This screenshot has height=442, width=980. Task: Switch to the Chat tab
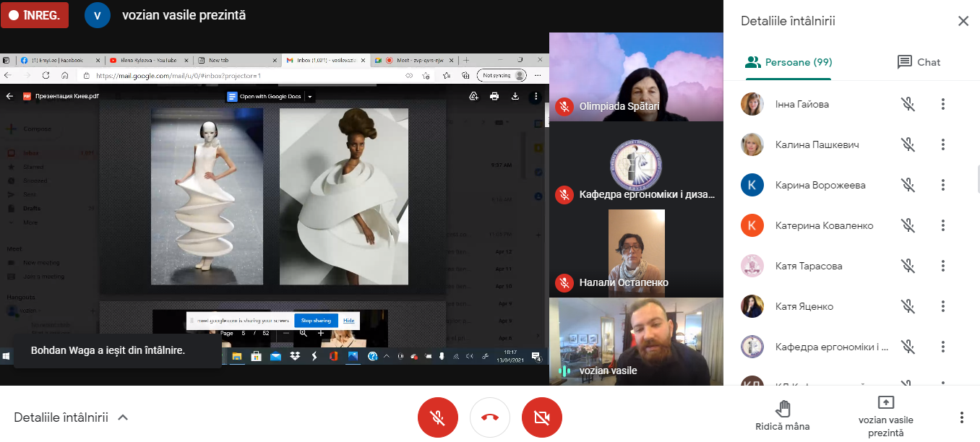click(919, 62)
